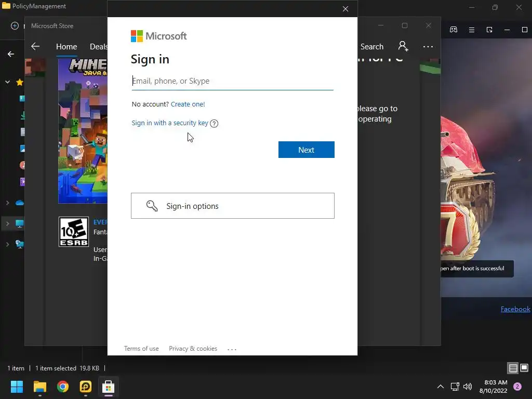Expand the Network tree node
Image resolution: width=532 pixels, height=399 pixels.
point(7,244)
